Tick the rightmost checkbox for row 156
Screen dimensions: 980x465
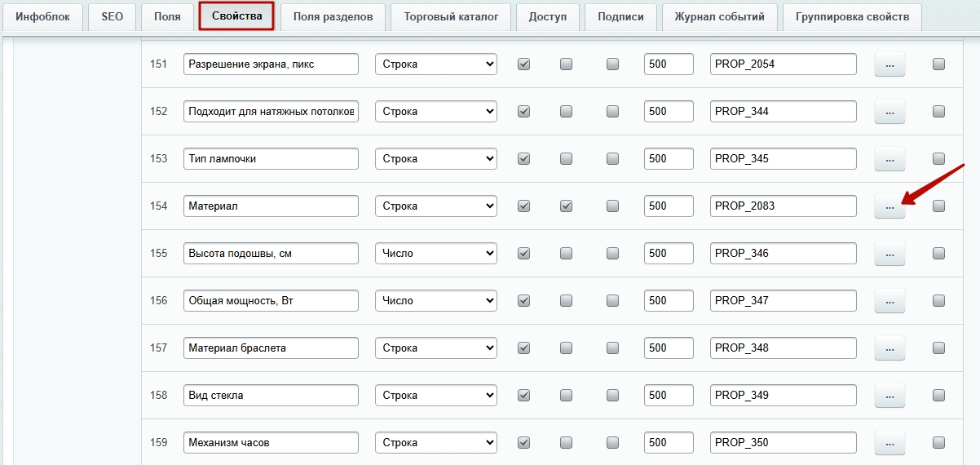coord(938,301)
